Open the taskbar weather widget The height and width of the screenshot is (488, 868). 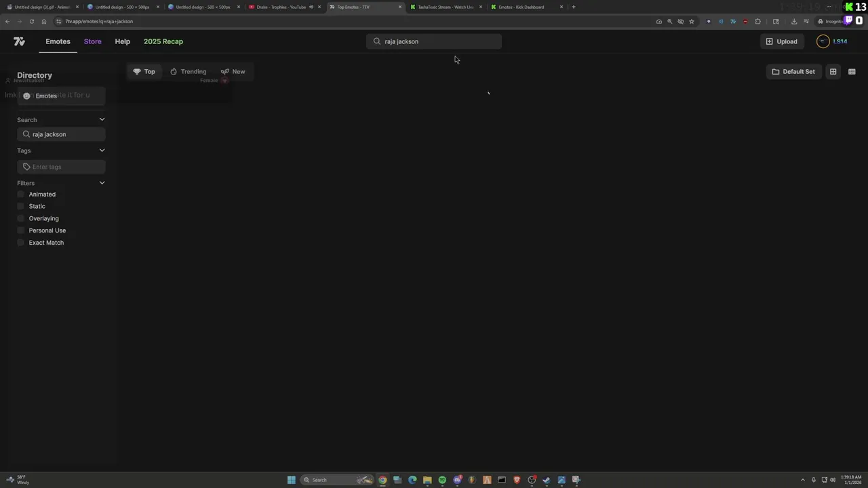(x=17, y=480)
